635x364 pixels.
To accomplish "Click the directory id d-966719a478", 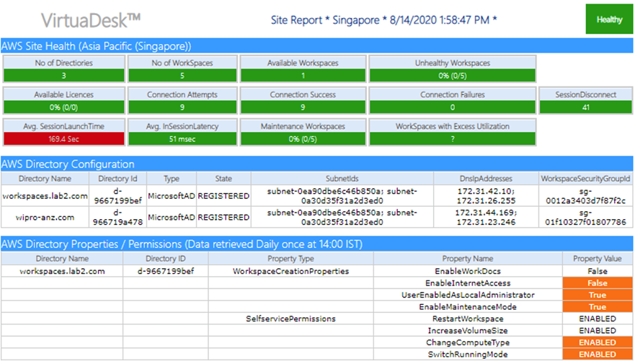I will (x=117, y=217).
